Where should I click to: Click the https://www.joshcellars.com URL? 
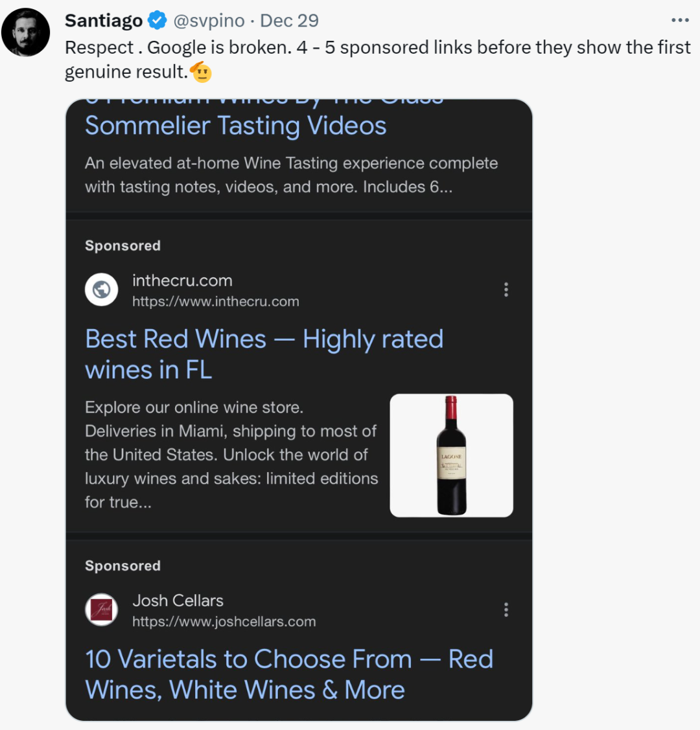(224, 621)
